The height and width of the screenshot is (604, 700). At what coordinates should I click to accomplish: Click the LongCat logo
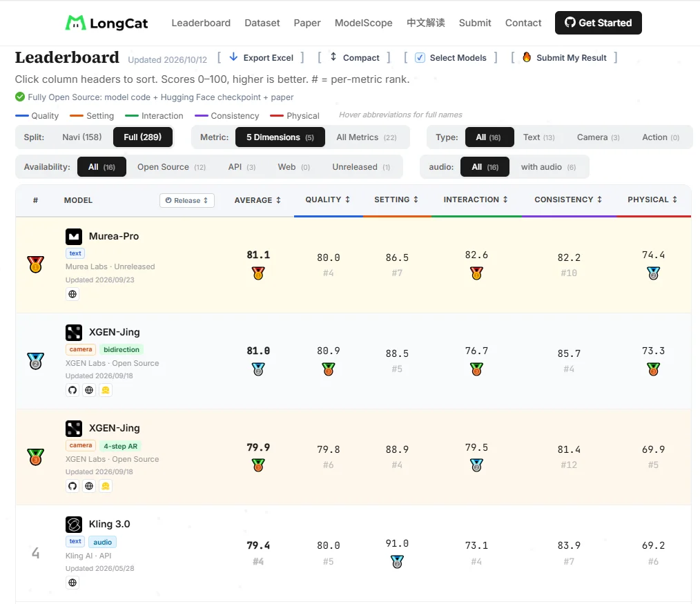[106, 23]
